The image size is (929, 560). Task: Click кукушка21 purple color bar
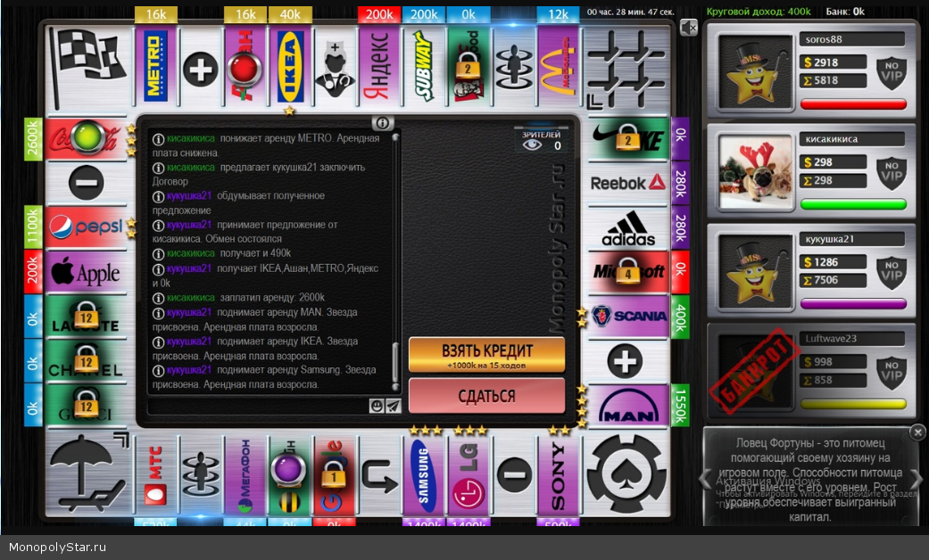tap(853, 304)
